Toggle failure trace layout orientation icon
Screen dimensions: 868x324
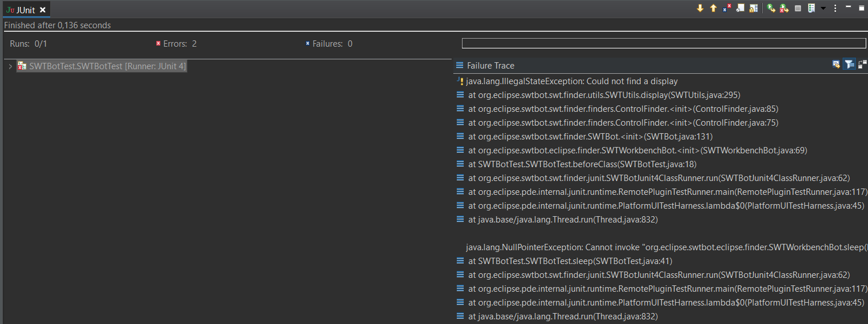[x=862, y=65]
